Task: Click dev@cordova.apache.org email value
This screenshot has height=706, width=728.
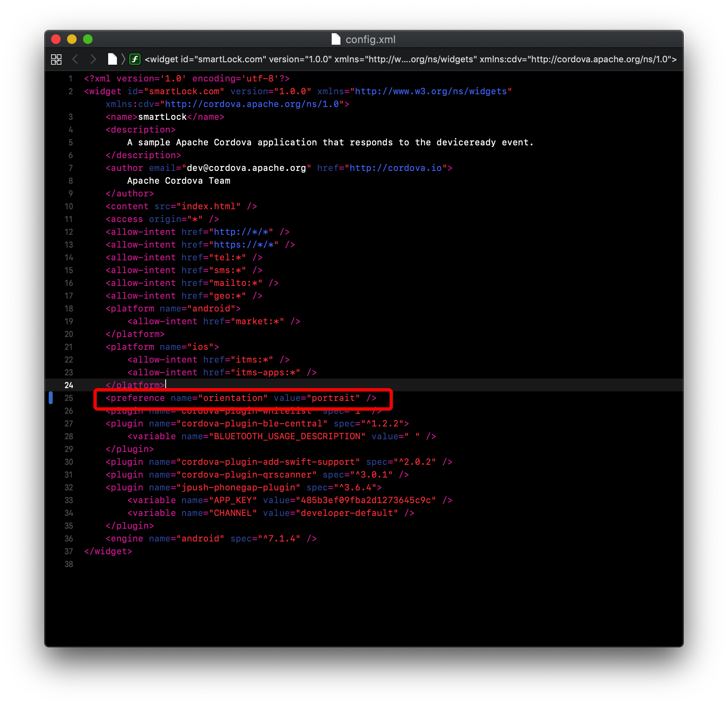Action: (x=246, y=168)
